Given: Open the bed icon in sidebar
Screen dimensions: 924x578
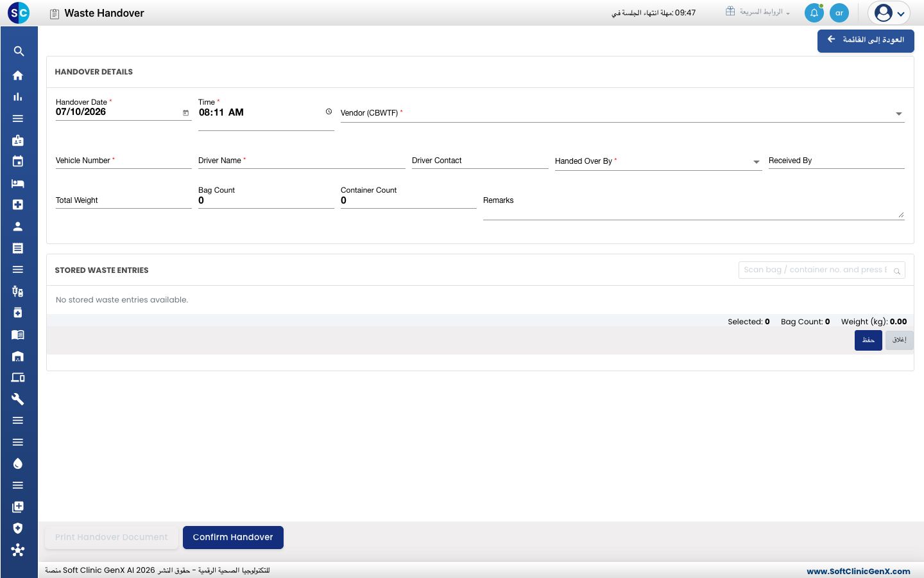Looking at the screenshot, I should pos(18,183).
